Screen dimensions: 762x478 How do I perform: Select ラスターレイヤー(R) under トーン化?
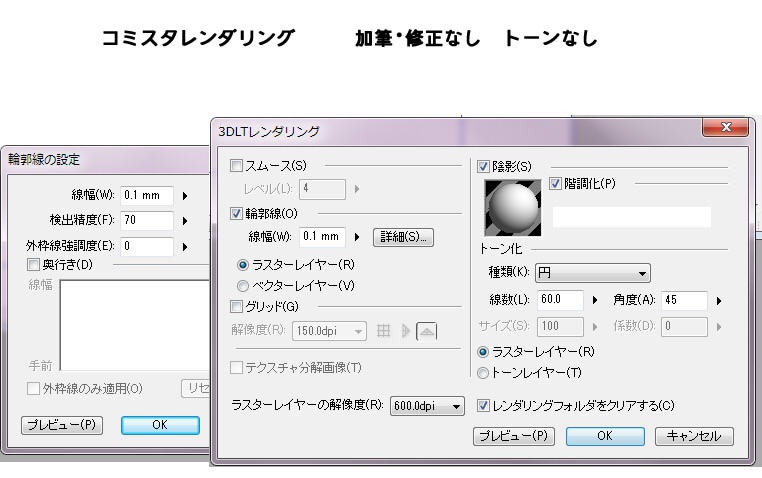pos(483,352)
